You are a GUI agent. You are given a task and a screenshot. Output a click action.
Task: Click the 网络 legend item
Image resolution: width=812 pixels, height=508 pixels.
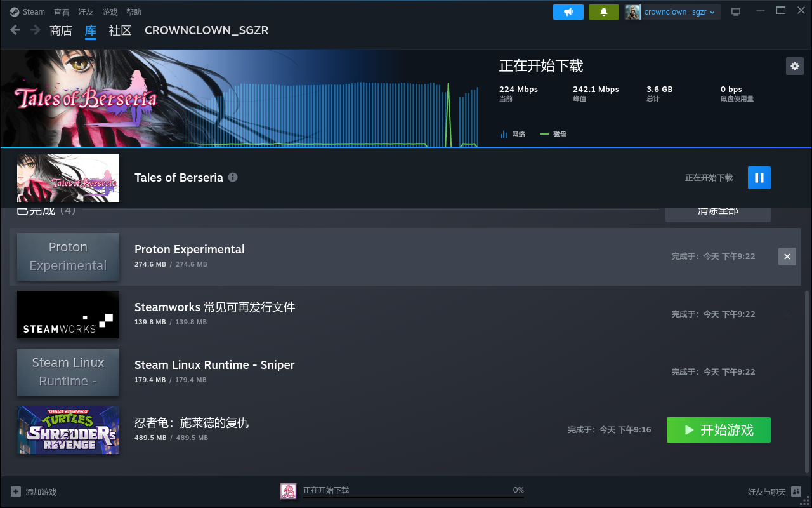click(513, 134)
